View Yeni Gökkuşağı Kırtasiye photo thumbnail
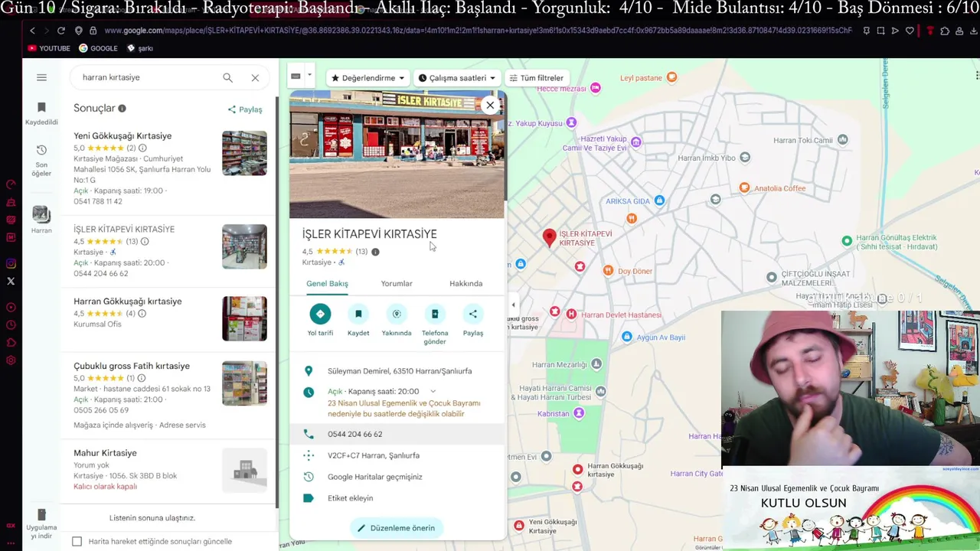The image size is (980, 551). pos(244,153)
